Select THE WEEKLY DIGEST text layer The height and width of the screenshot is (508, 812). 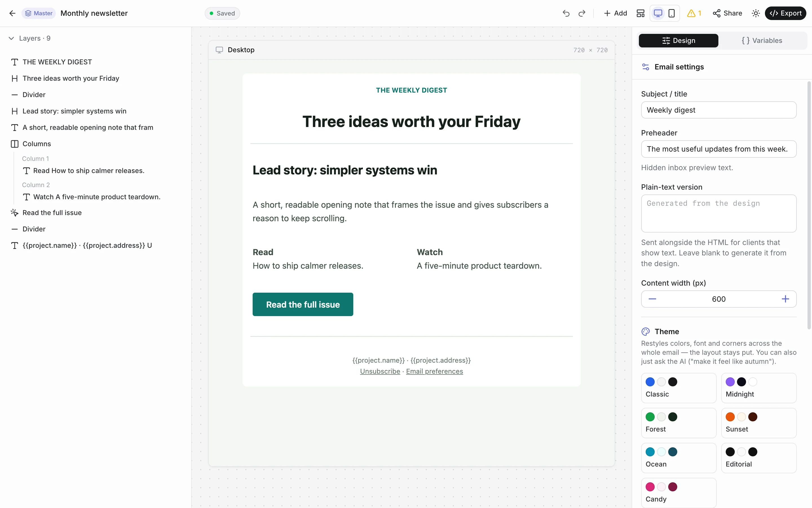(96, 62)
